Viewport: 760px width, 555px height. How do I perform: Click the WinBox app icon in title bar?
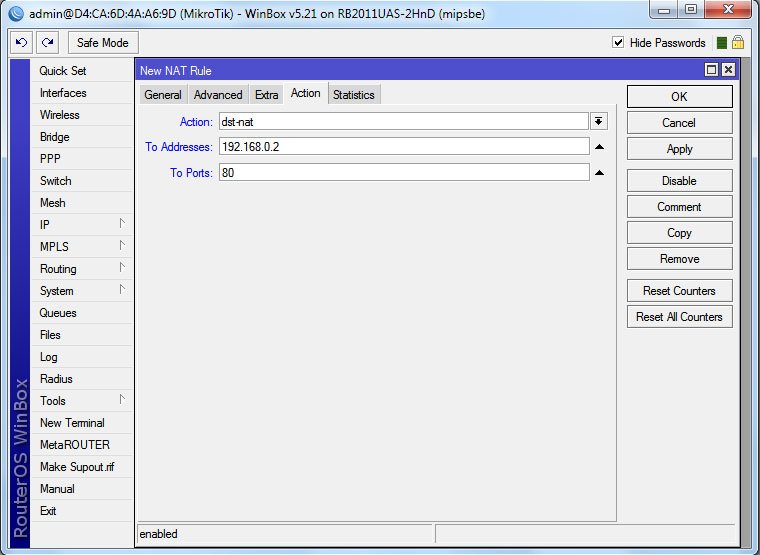coord(16,14)
